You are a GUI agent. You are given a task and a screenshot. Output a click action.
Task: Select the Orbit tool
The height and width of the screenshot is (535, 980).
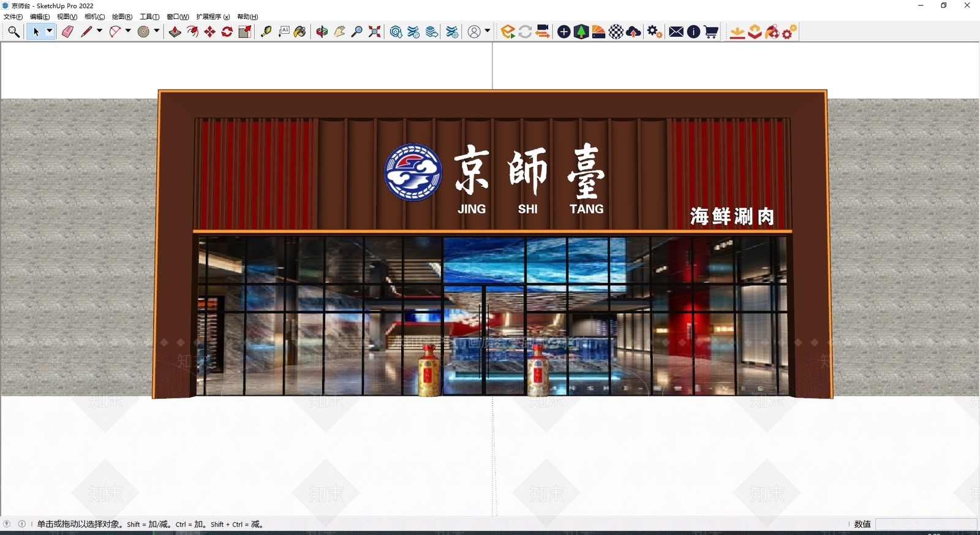(x=322, y=32)
